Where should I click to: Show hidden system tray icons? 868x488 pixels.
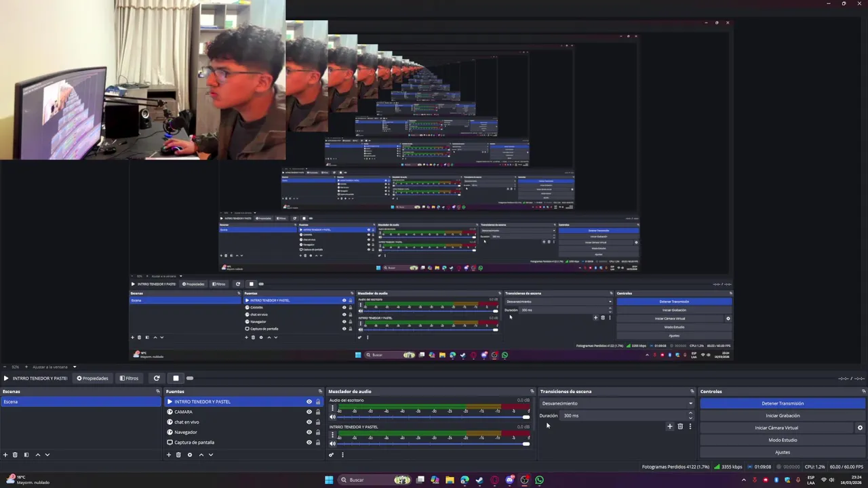coord(744,480)
